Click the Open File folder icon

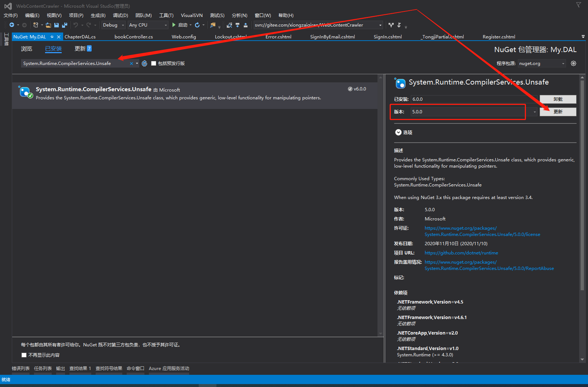pyautogui.click(x=48, y=25)
